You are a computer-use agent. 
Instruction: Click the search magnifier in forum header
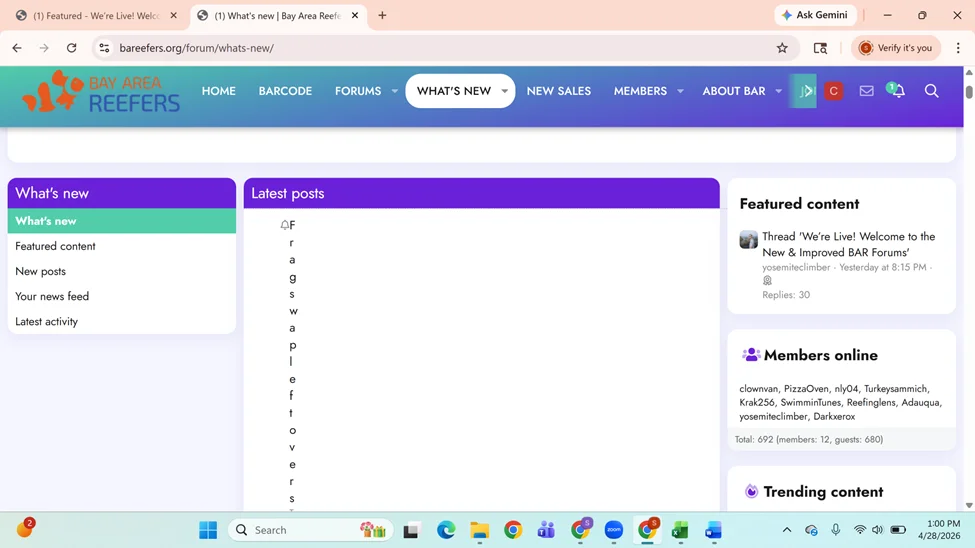tap(931, 91)
